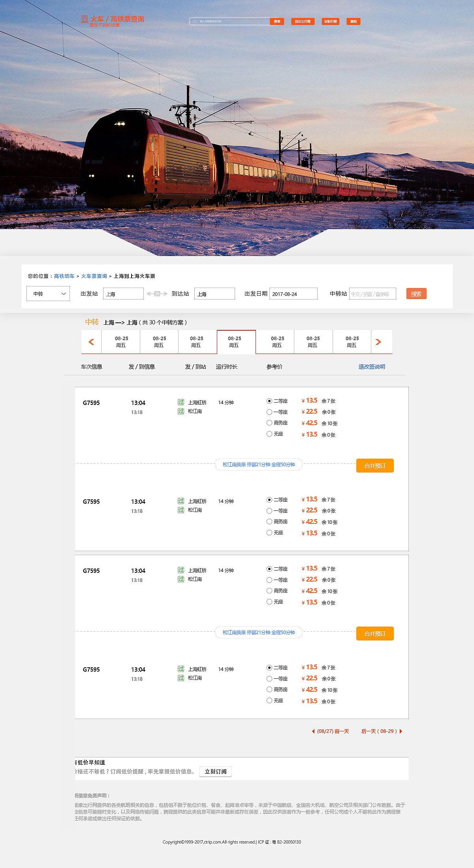474x868 pixels.
Task: Select 商务座 radio in first G7595 segment
Action: (269, 423)
